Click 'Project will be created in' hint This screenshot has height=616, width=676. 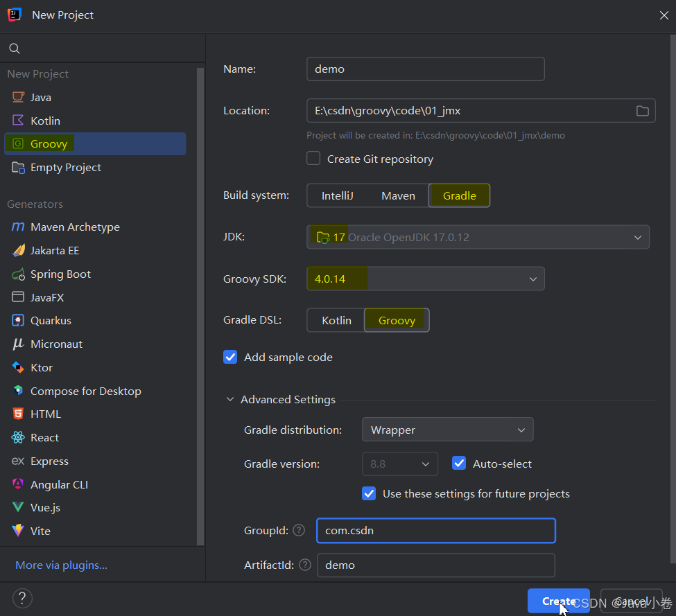pyautogui.click(x=435, y=135)
